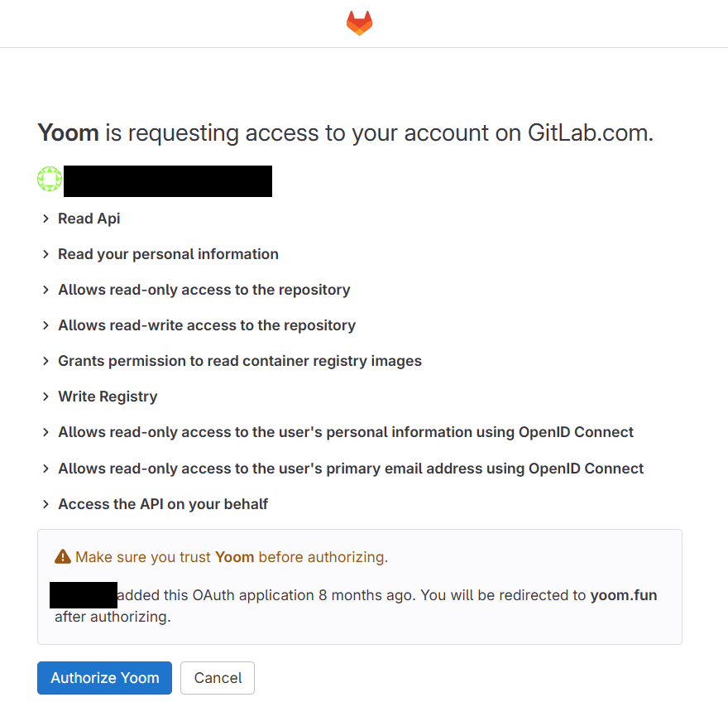
Task: Click the yoom.fun redirect domain text
Action: 624,595
